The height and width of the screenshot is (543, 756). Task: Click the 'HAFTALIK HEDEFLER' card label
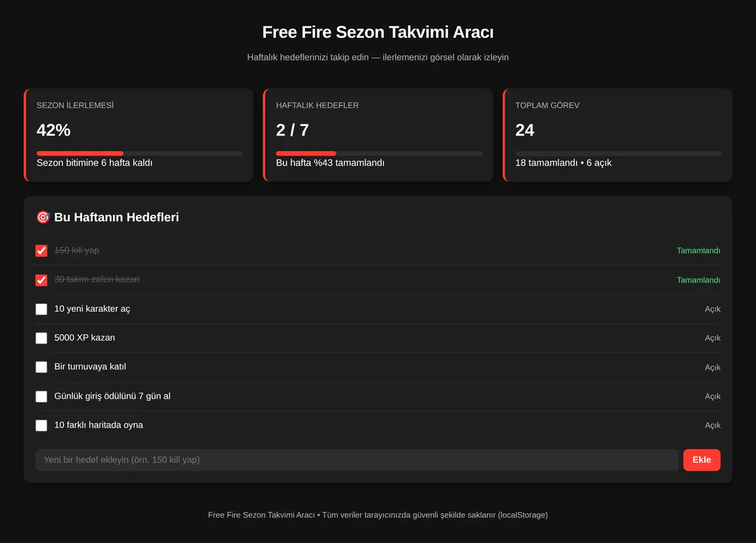pos(318,105)
